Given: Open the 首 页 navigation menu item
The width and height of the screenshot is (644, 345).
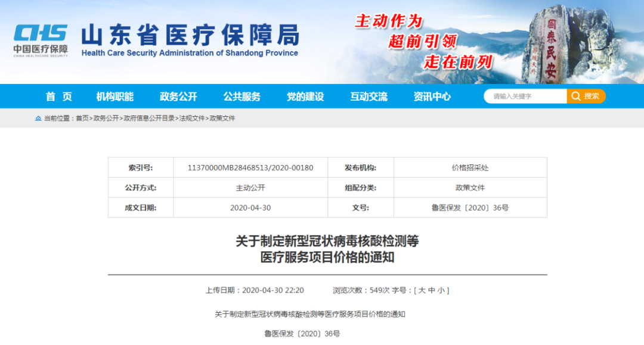Looking at the screenshot, I should pyautogui.click(x=59, y=97).
